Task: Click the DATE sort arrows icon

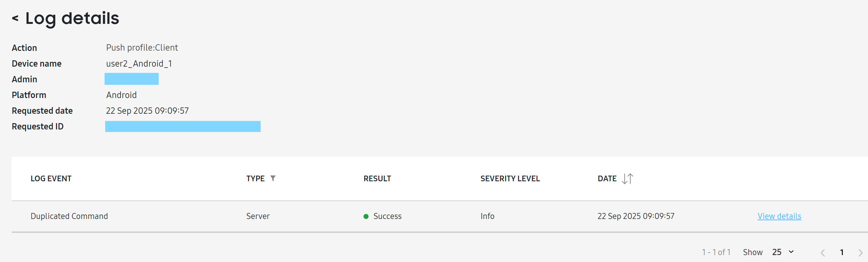Action: (628, 178)
